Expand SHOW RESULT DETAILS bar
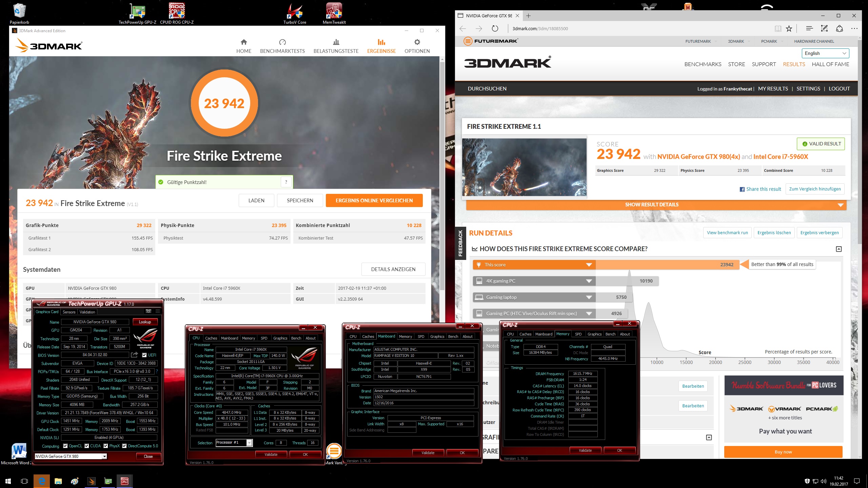 coord(656,205)
